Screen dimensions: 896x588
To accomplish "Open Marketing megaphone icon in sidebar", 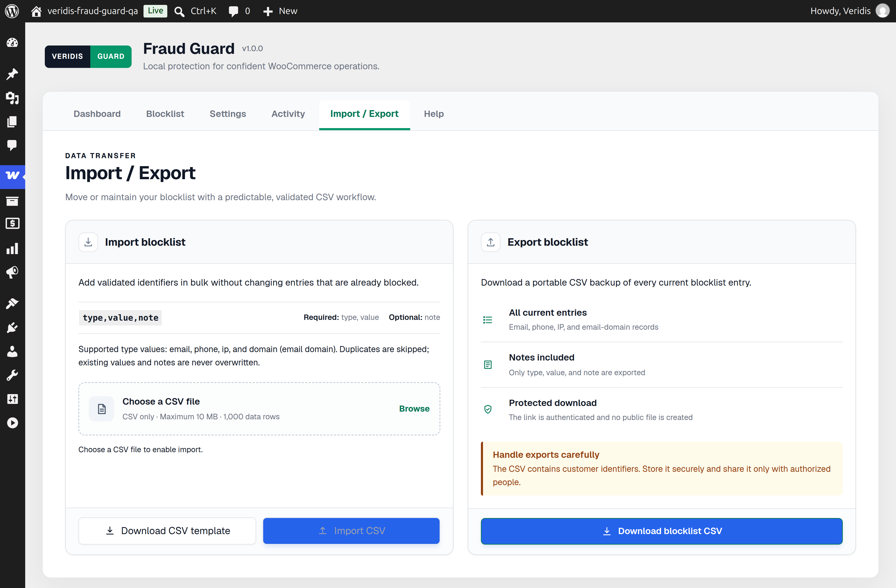I will click(12, 272).
